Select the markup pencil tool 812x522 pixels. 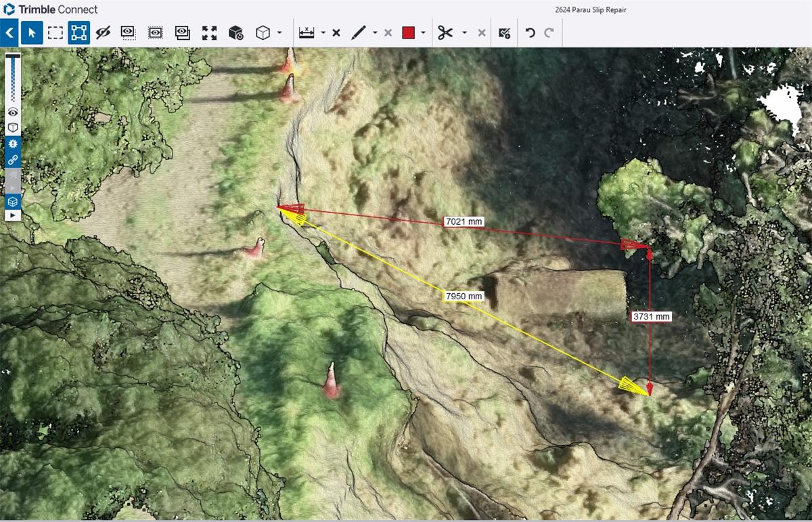[x=359, y=32]
